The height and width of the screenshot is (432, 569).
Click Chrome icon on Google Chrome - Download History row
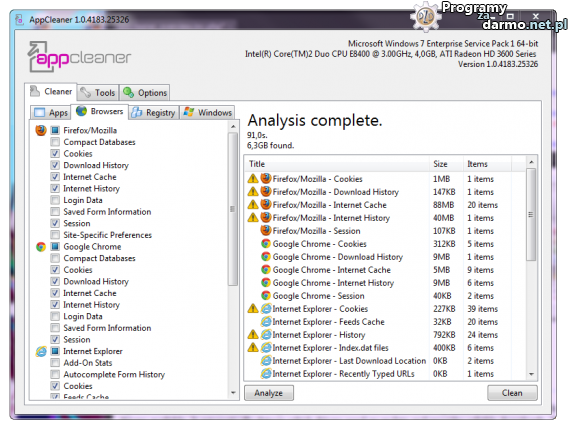click(x=266, y=257)
